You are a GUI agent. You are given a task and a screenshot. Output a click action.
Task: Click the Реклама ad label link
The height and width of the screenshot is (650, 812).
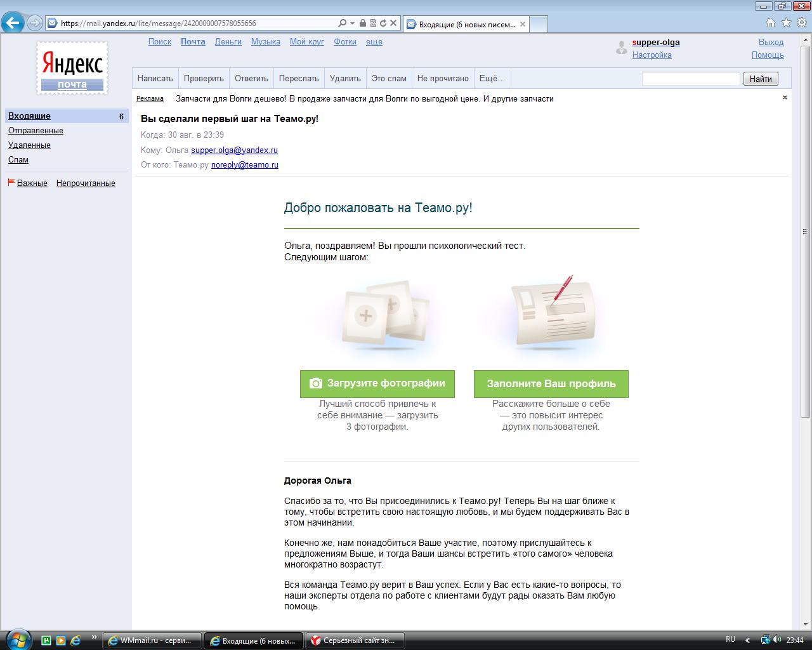[150, 99]
